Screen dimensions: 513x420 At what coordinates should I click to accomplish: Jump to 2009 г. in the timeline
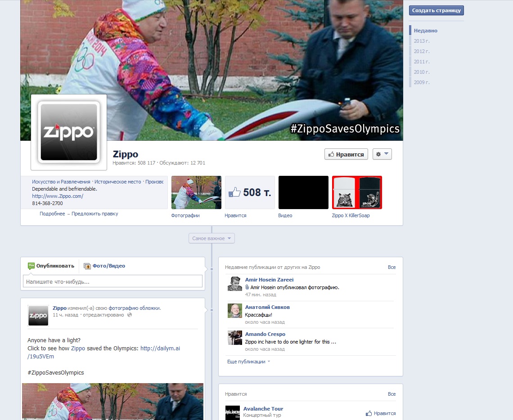point(422,82)
